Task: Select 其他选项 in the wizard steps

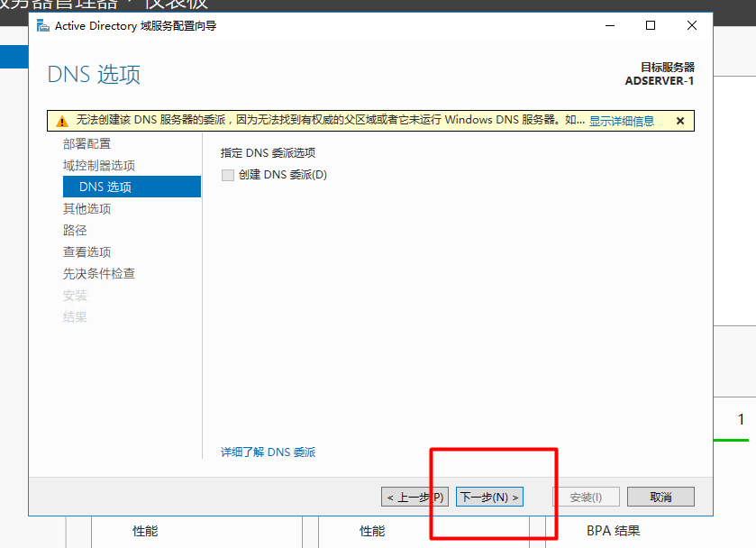Action: tap(87, 209)
